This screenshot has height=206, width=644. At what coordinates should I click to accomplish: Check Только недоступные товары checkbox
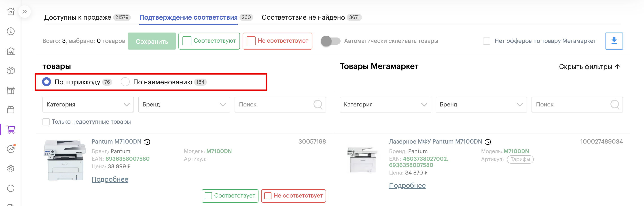(x=46, y=122)
